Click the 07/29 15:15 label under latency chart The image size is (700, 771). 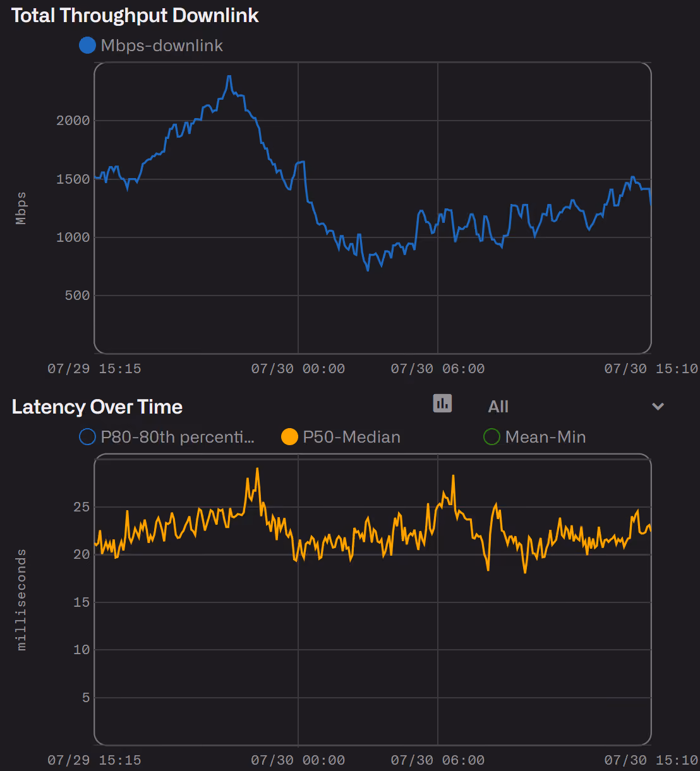pos(94,760)
